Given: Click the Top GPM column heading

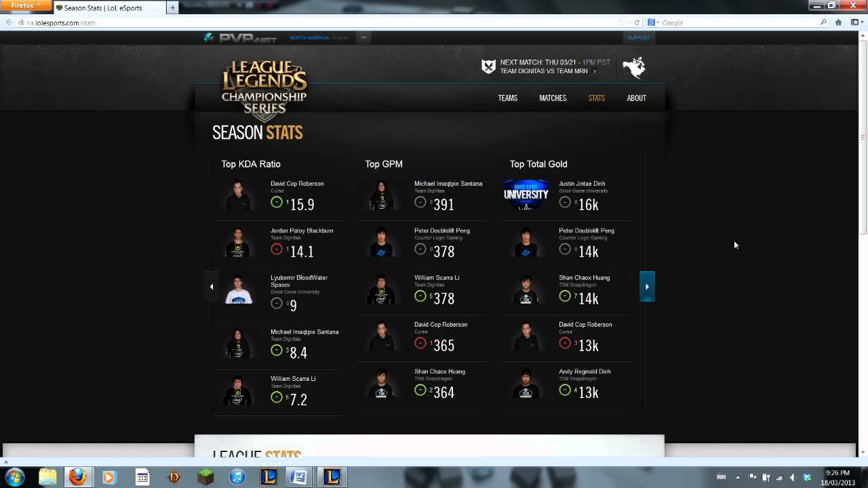Looking at the screenshot, I should coord(384,164).
